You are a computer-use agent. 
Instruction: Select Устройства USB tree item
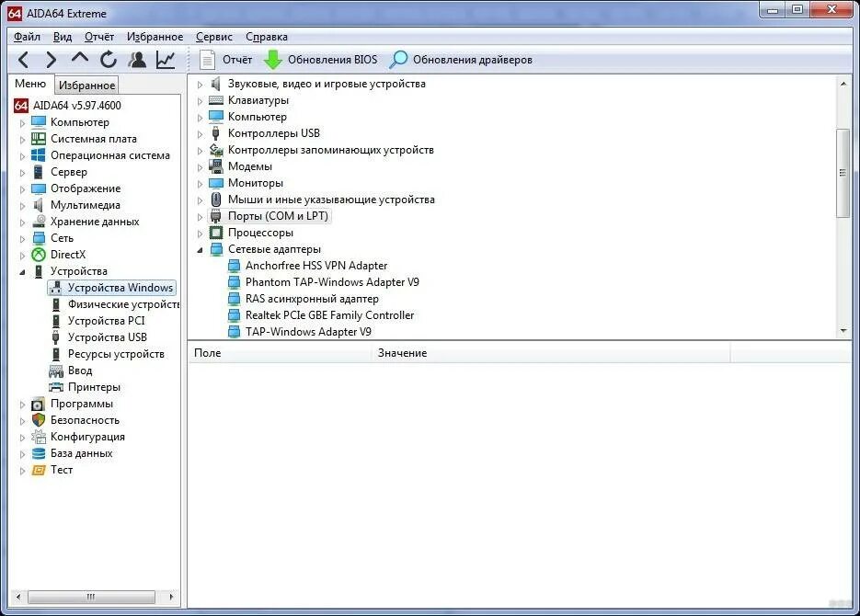pos(107,337)
